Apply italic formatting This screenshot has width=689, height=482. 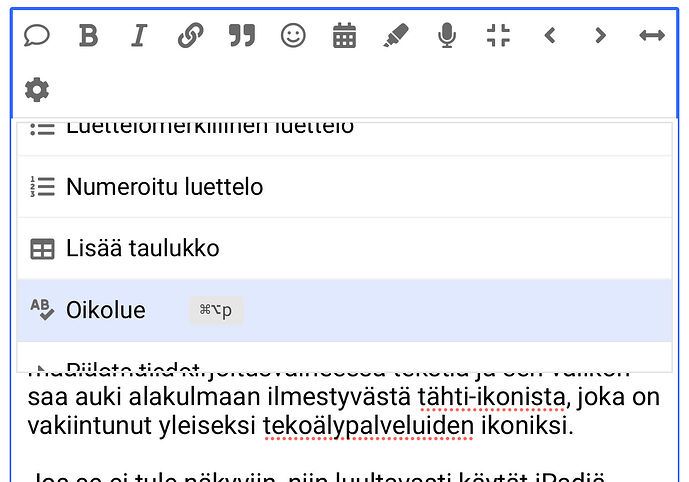click(x=139, y=35)
